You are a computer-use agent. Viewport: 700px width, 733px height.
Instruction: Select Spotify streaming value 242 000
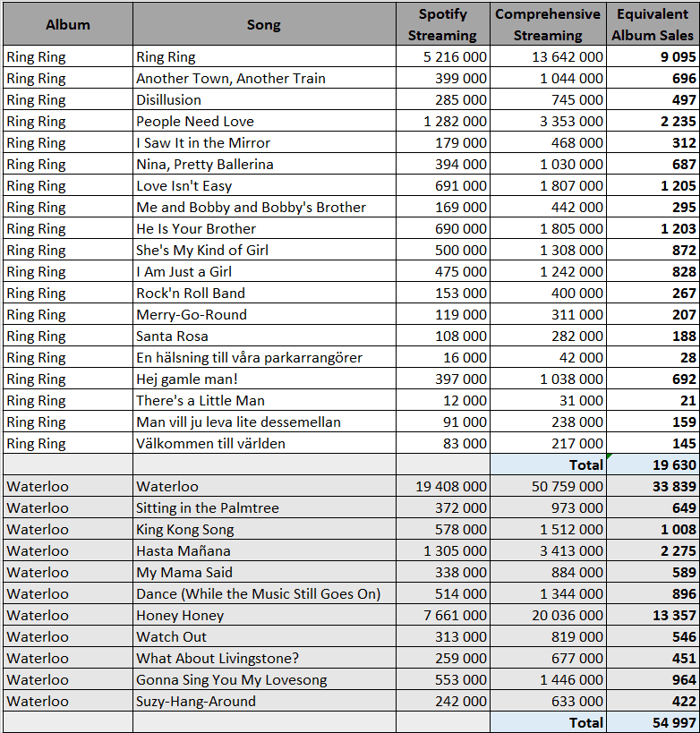click(443, 702)
